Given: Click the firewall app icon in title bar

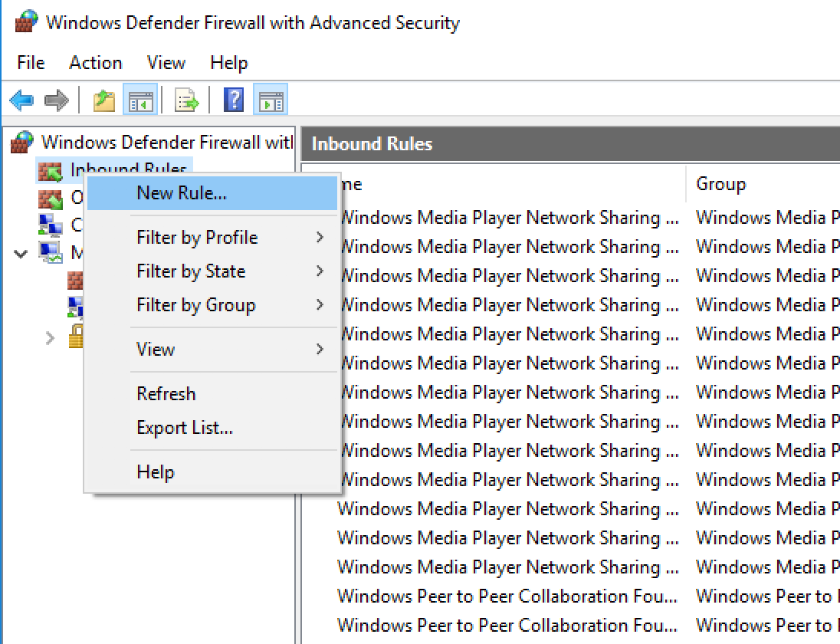Looking at the screenshot, I should tap(26, 22).
